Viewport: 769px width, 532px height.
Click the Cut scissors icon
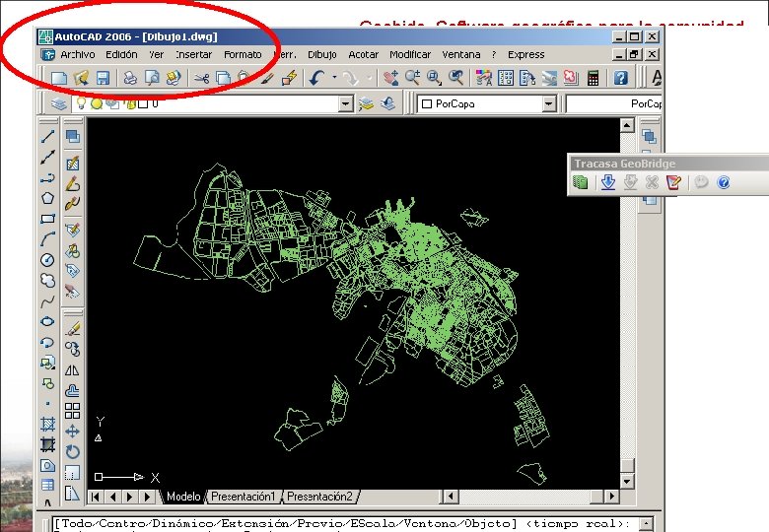201,78
